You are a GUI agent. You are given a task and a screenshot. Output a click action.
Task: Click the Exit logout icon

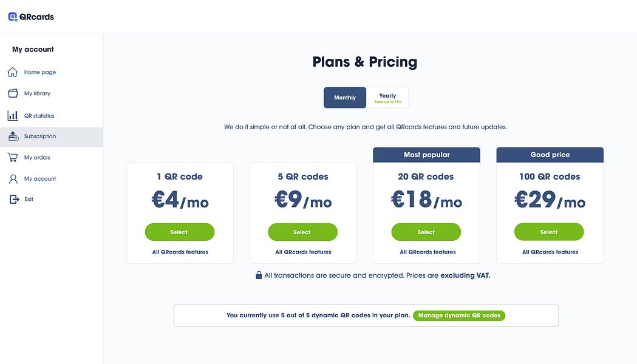(x=14, y=199)
